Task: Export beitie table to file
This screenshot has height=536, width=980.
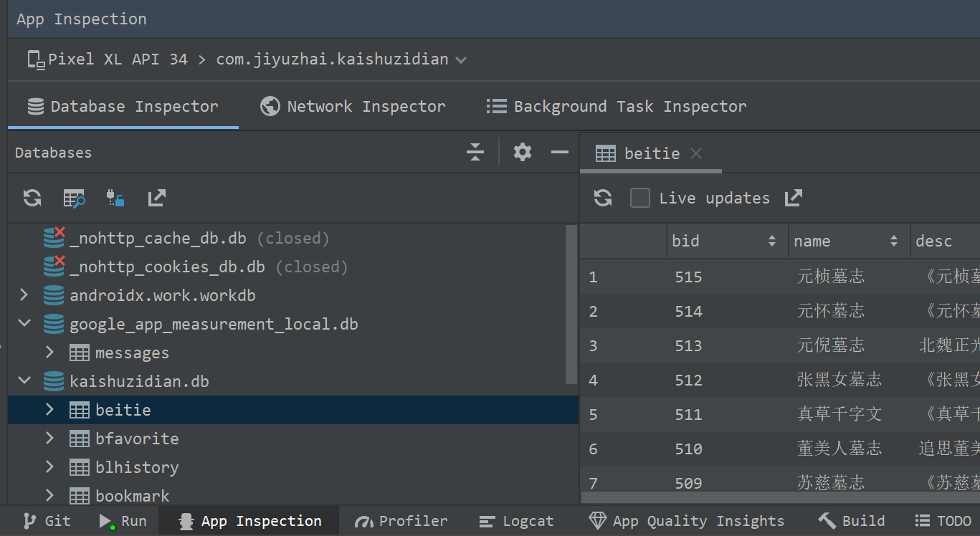Action: [x=793, y=198]
